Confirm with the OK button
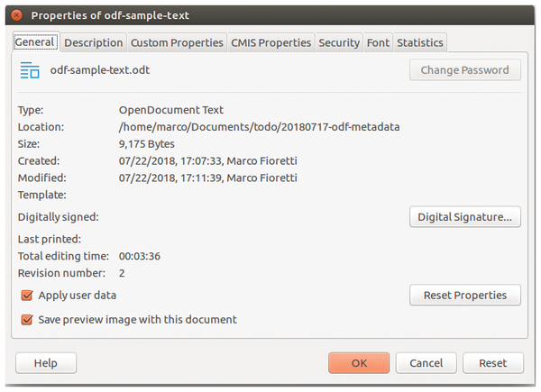 [359, 363]
